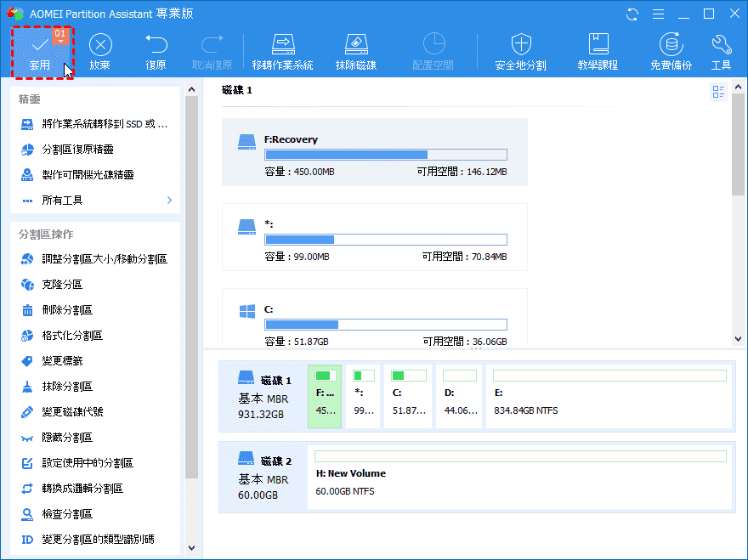Open 安全地分割 (Safely Partition) shield icon
The height and width of the screenshot is (560, 748).
click(521, 44)
